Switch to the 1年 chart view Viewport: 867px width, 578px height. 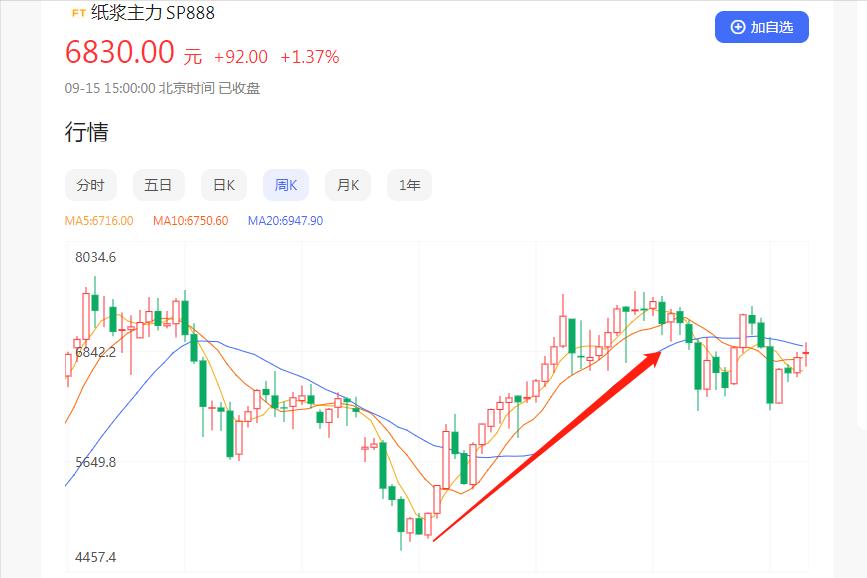click(410, 185)
